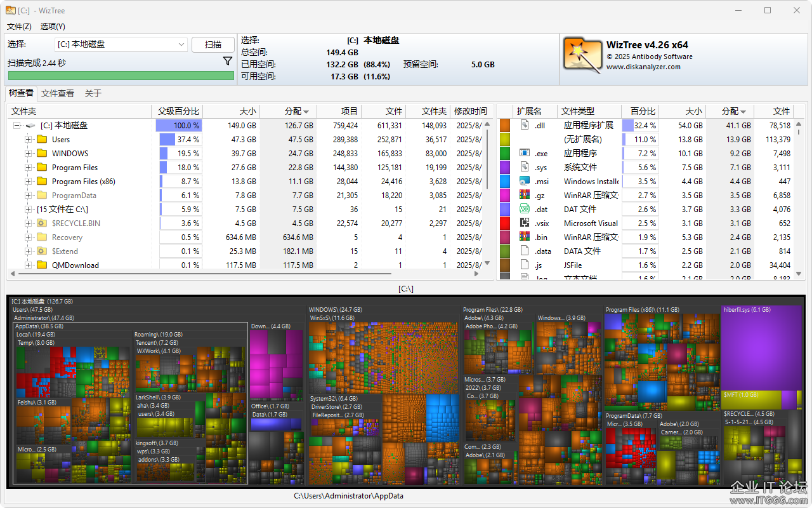This screenshot has width=812, height=508.
Task: Click the green .exe color swatch
Action: (x=505, y=153)
